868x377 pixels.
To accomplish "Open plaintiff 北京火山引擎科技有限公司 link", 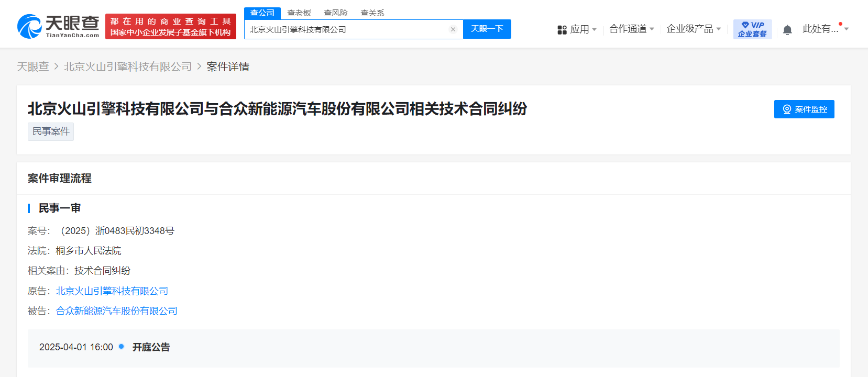I will pos(112,291).
